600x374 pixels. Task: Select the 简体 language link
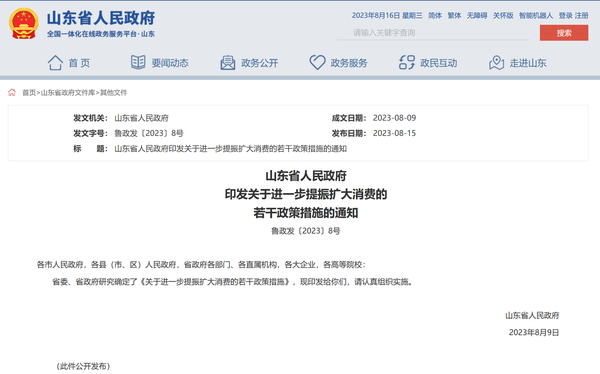coord(435,16)
